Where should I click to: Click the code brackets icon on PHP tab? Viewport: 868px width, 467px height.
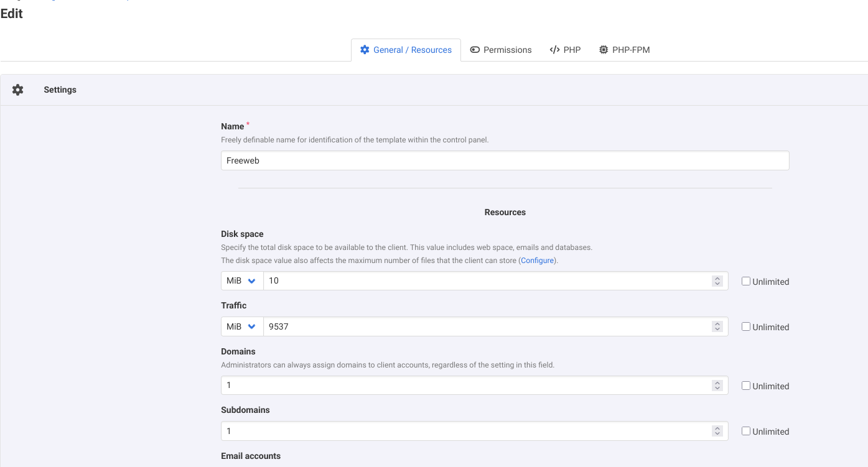(554, 50)
